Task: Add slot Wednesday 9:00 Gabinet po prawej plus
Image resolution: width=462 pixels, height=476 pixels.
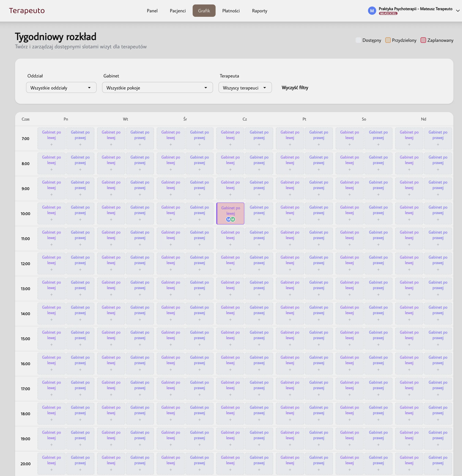Action: (x=199, y=194)
